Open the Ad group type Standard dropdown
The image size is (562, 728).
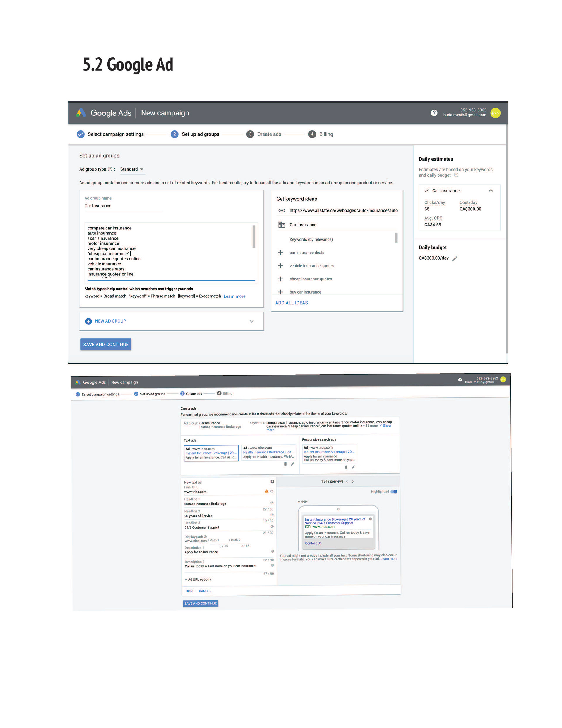pyautogui.click(x=132, y=169)
